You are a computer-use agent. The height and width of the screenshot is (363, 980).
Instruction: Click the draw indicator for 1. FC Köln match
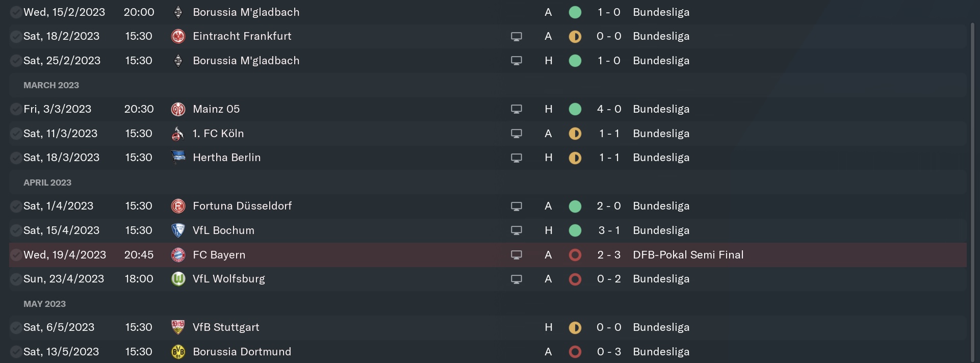click(x=575, y=134)
